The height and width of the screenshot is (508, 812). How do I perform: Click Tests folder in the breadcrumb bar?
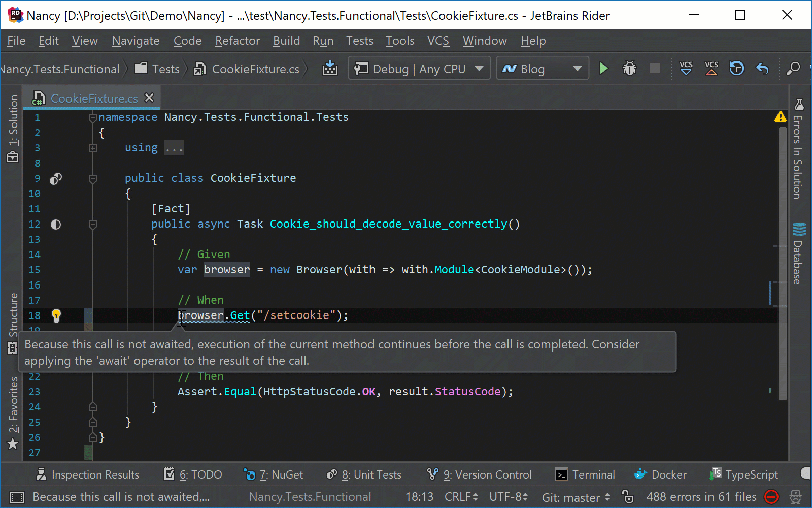pos(157,69)
